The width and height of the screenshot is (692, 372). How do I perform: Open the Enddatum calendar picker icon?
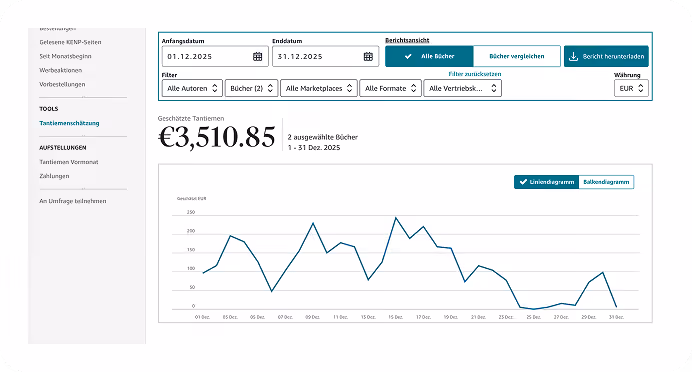tap(368, 56)
